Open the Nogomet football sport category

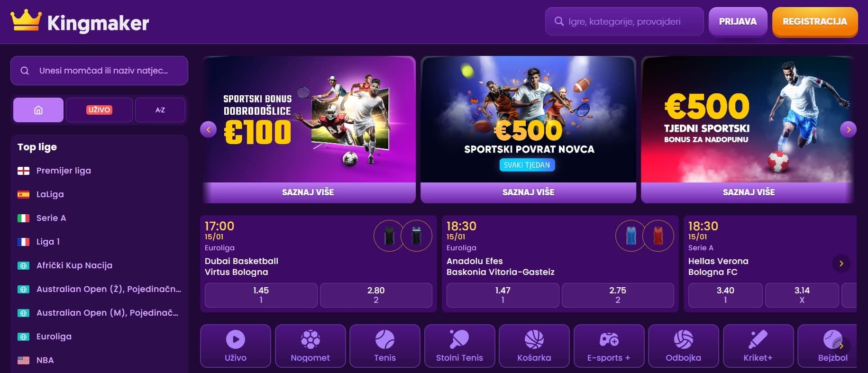coord(310,346)
